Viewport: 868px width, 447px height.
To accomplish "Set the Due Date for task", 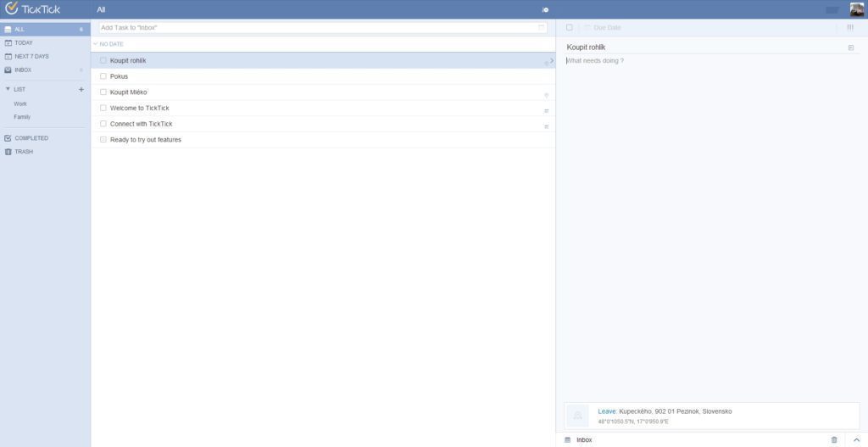I will click(x=607, y=27).
